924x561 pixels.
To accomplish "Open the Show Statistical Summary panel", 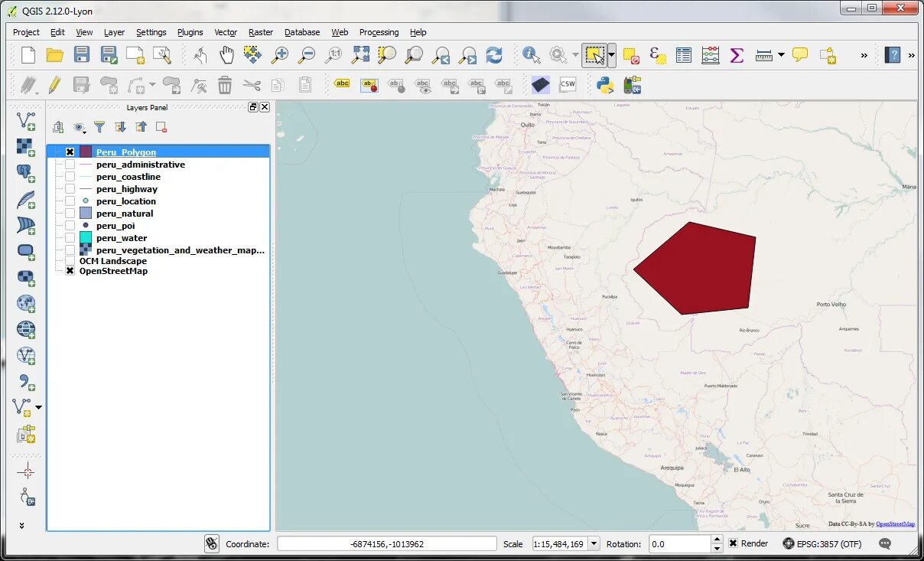I will click(x=737, y=55).
